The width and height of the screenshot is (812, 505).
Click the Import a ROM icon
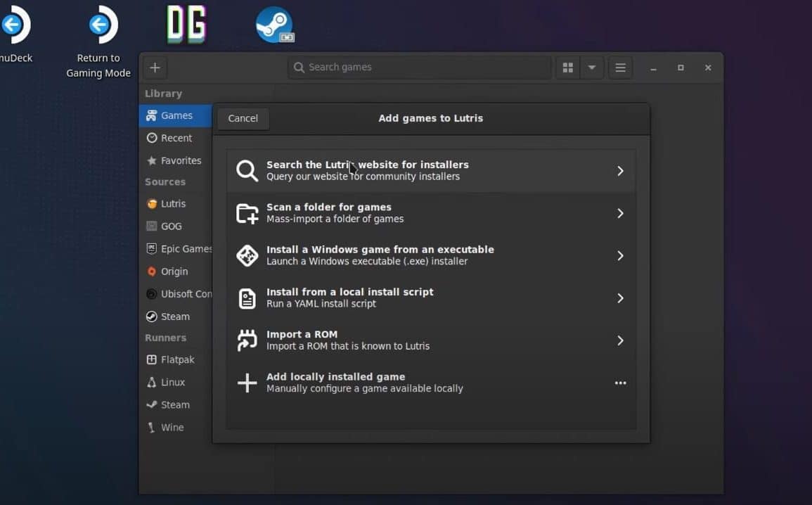[247, 340]
